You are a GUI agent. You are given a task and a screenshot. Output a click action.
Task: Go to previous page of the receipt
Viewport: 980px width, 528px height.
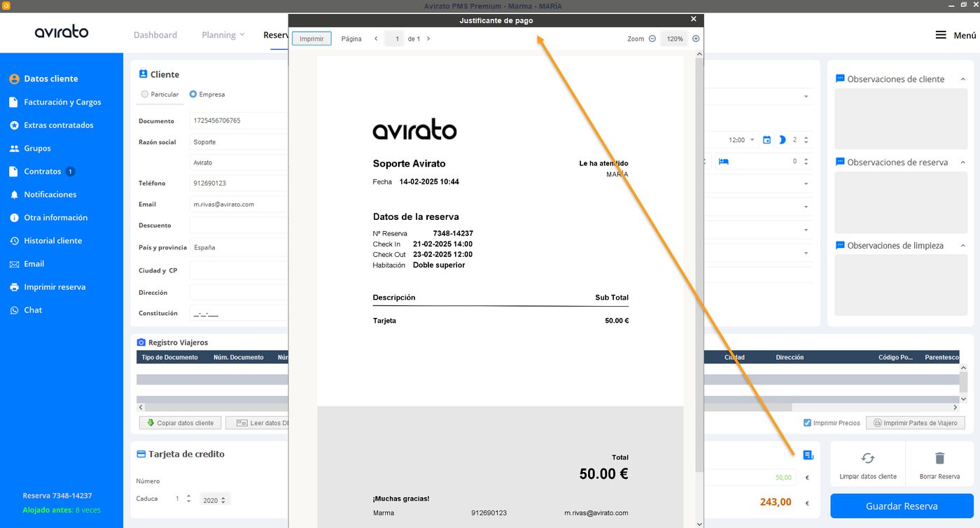pos(376,39)
